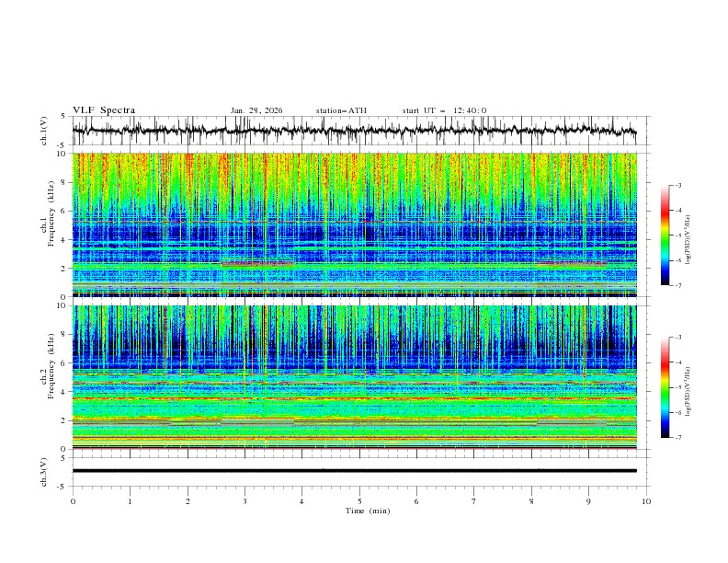Click the ch.1 voltage waveform trace

pos(354,131)
